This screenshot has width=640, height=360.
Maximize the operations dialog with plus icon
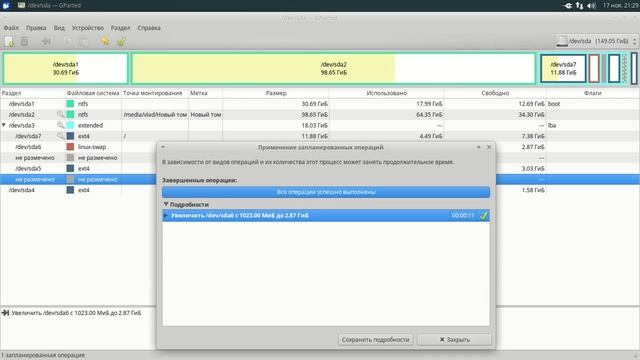click(x=479, y=147)
